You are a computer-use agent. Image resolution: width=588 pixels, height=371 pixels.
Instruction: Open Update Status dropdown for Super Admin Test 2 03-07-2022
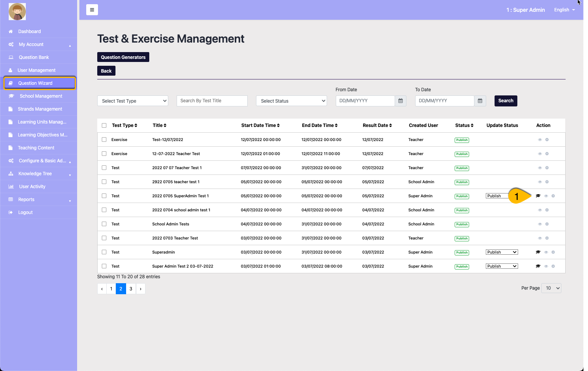[x=502, y=266]
